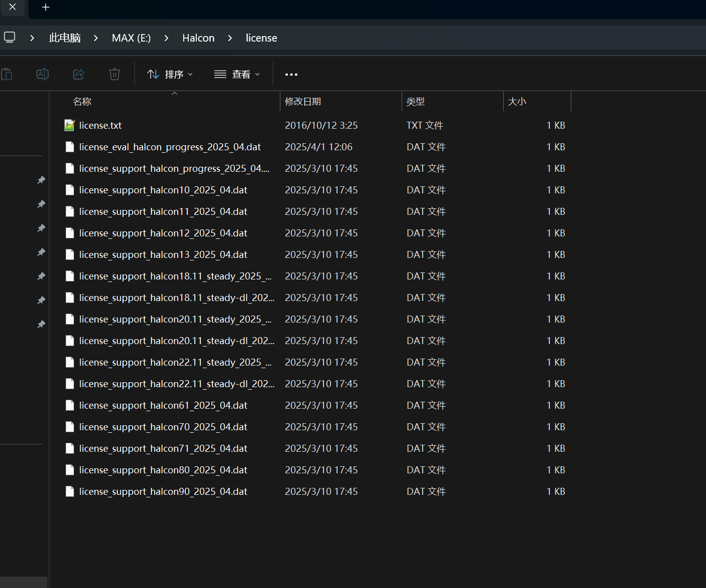706x588 pixels.
Task: Select license_support_halcon13_2025_04.dat file icon
Action: tap(70, 254)
